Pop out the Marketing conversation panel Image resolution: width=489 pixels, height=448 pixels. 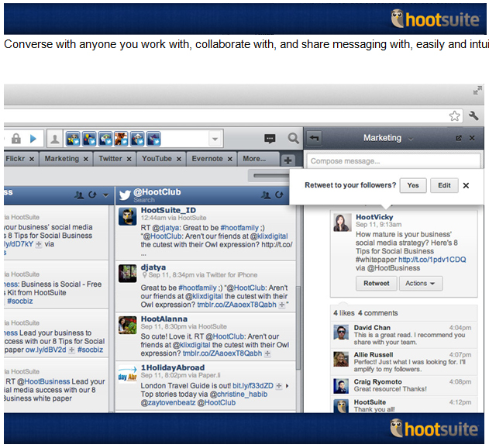pos(459,138)
